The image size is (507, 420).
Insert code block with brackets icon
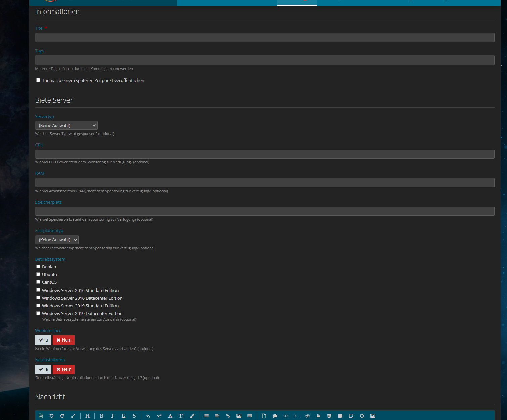(285, 416)
